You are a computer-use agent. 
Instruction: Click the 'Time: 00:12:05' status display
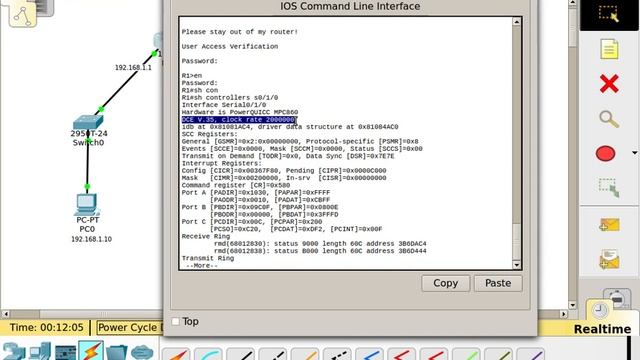46,327
